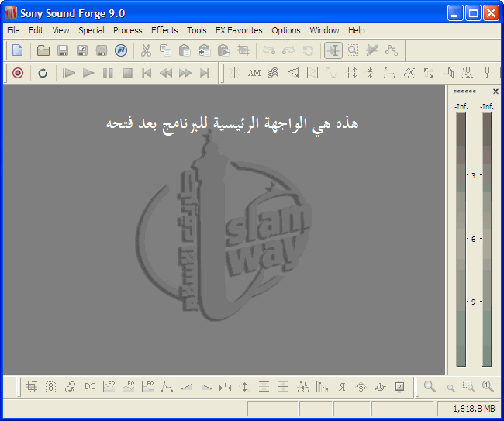Click the Cut scissors icon

coord(146,50)
